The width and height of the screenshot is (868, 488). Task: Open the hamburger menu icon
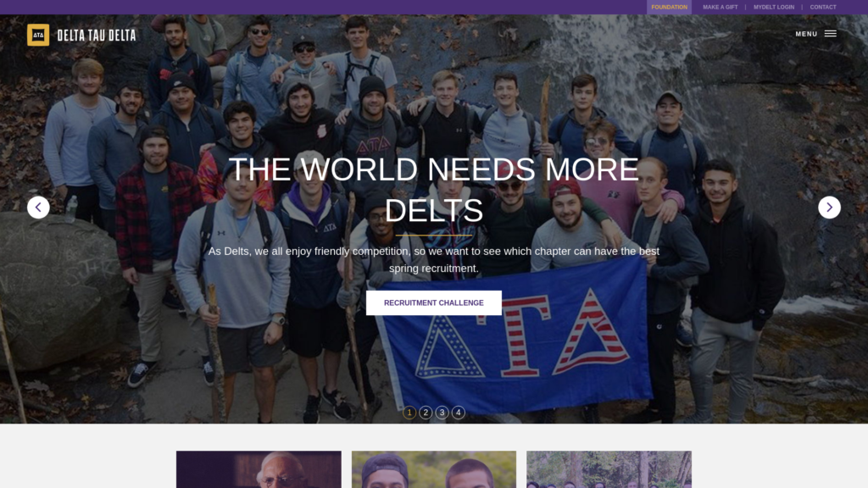point(831,34)
